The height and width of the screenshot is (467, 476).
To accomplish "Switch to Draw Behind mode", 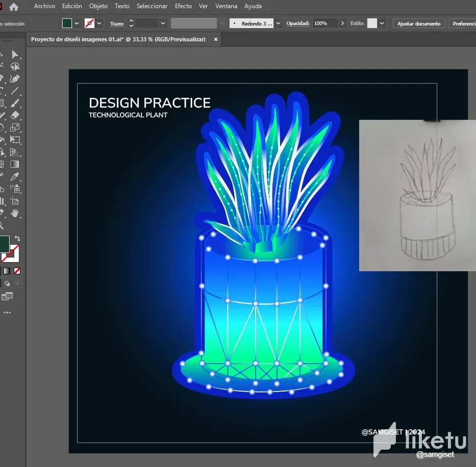I will tap(7, 283).
